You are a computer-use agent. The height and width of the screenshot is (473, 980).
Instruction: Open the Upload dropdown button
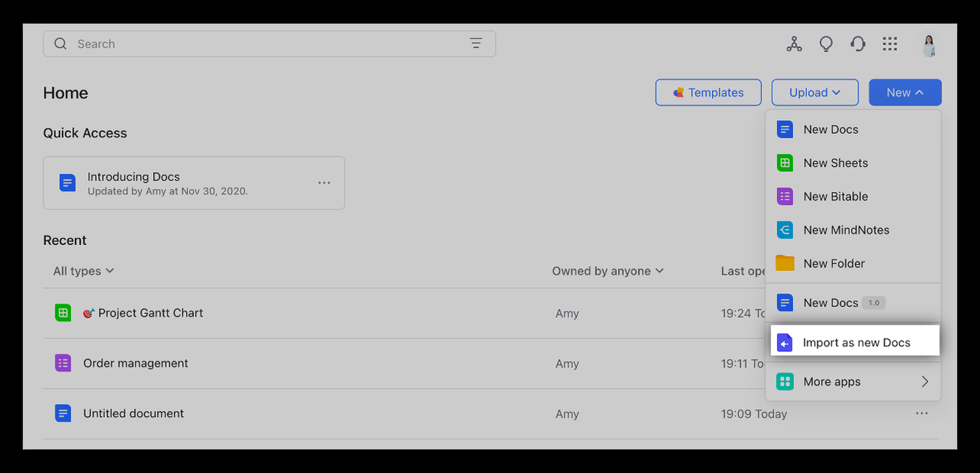(x=815, y=93)
